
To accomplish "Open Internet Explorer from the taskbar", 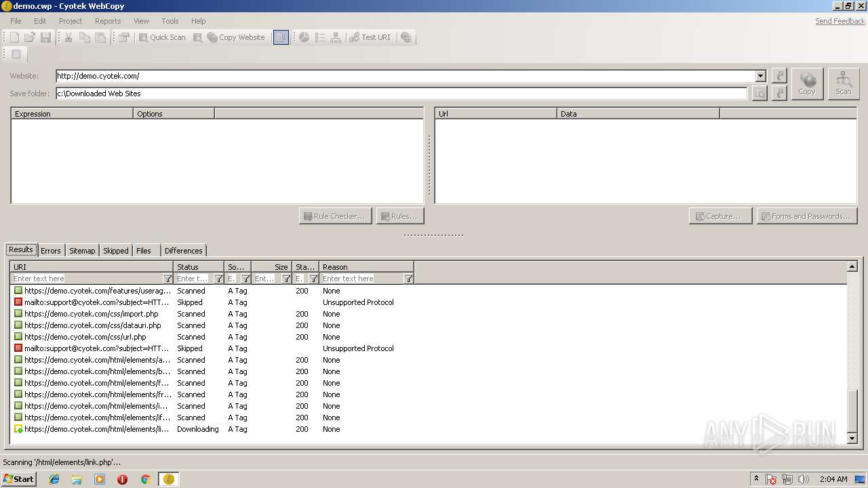I will pos(54,479).
